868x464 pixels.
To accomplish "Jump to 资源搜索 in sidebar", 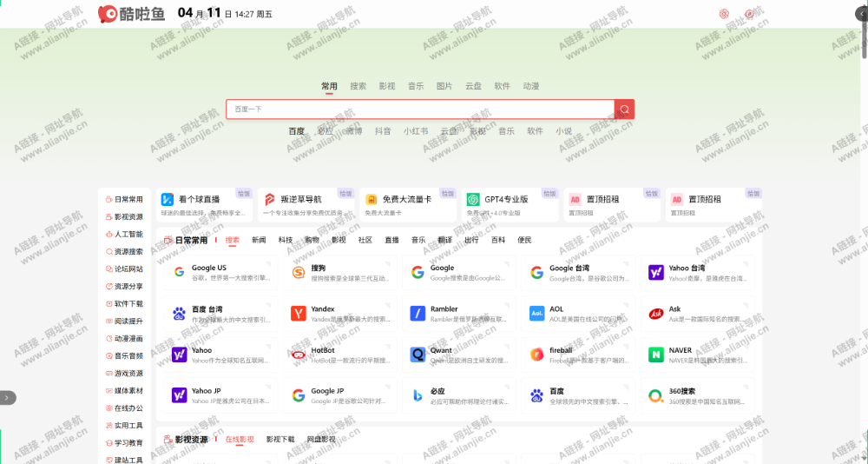I will click(x=124, y=252).
